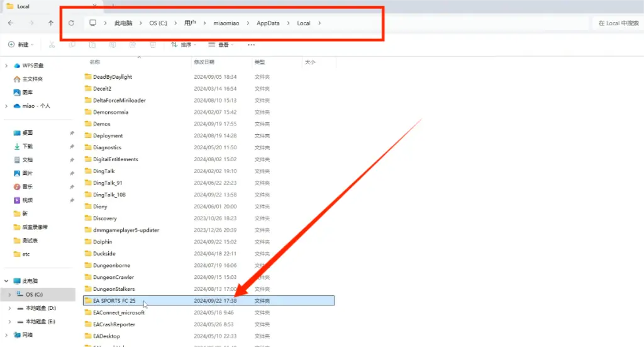Click AppData in the breadcrumb path
The image size is (644, 347).
(x=268, y=23)
